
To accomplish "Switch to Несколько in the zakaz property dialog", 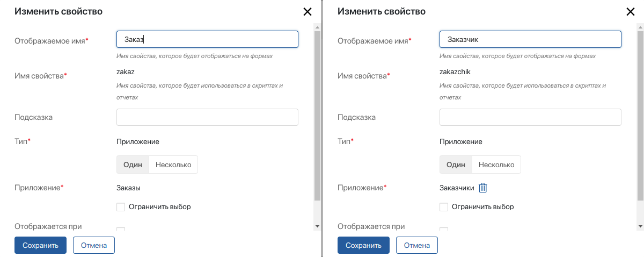I will [x=173, y=165].
